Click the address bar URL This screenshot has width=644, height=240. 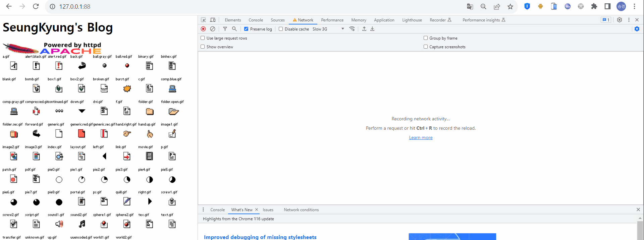point(75,6)
